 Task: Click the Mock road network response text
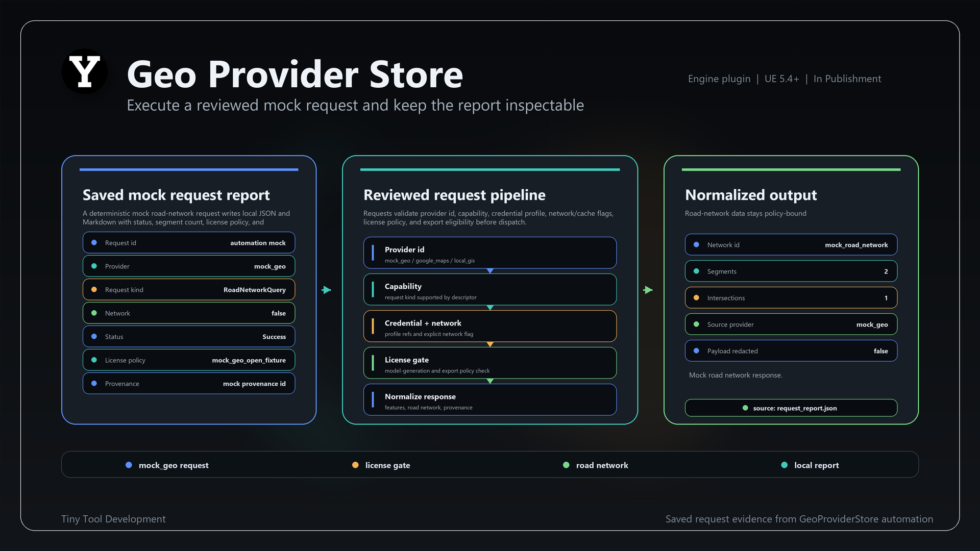point(736,375)
